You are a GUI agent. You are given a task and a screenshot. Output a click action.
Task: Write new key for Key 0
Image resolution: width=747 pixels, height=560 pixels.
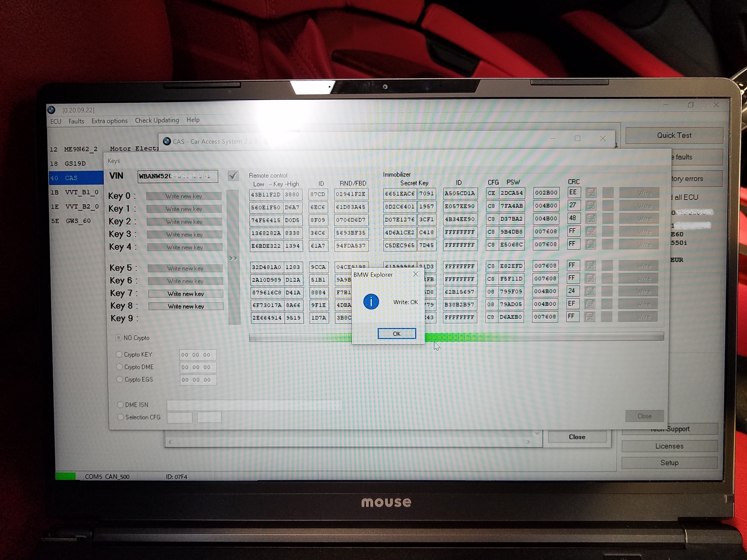coord(184,196)
